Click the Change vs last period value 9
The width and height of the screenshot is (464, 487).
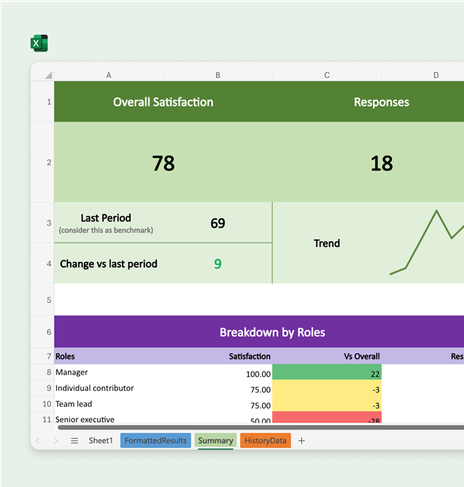click(218, 264)
